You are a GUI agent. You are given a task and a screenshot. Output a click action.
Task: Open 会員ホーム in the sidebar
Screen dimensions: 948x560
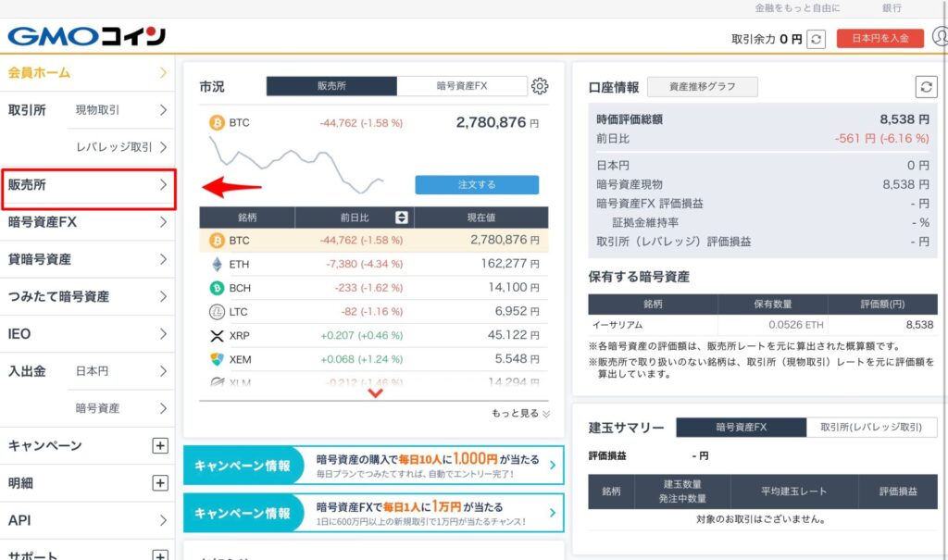[x=88, y=73]
